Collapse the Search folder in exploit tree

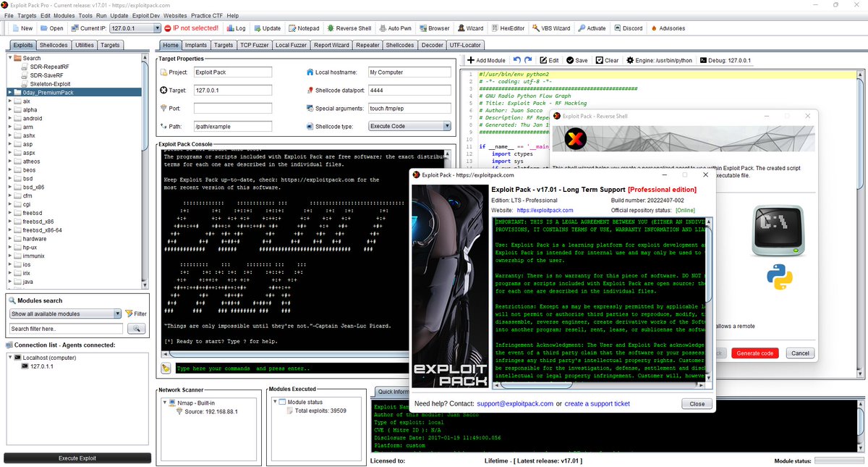(x=10, y=58)
